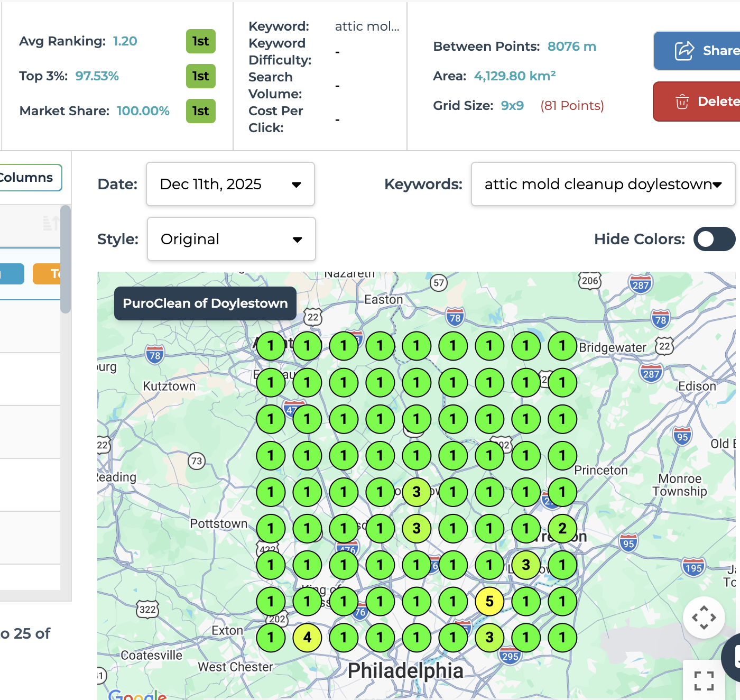The image size is (740, 700).
Task: Change the map Style from Original
Action: (x=231, y=239)
